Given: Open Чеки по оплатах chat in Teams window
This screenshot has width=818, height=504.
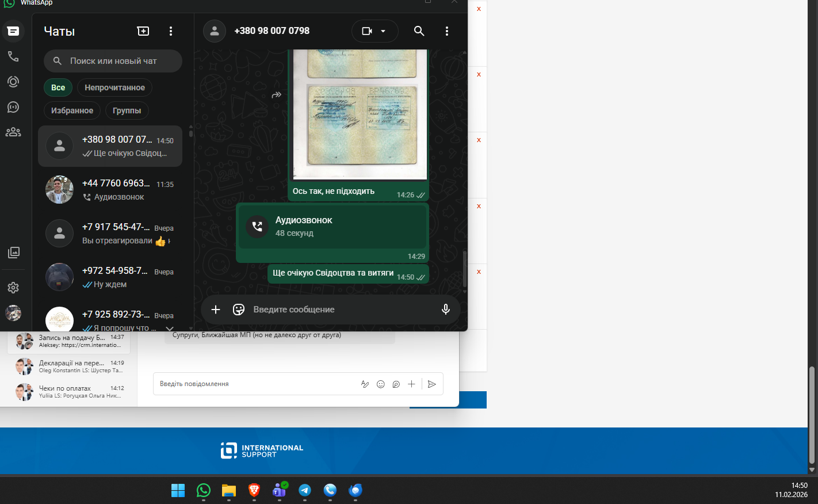Looking at the screenshot, I should coord(69,392).
